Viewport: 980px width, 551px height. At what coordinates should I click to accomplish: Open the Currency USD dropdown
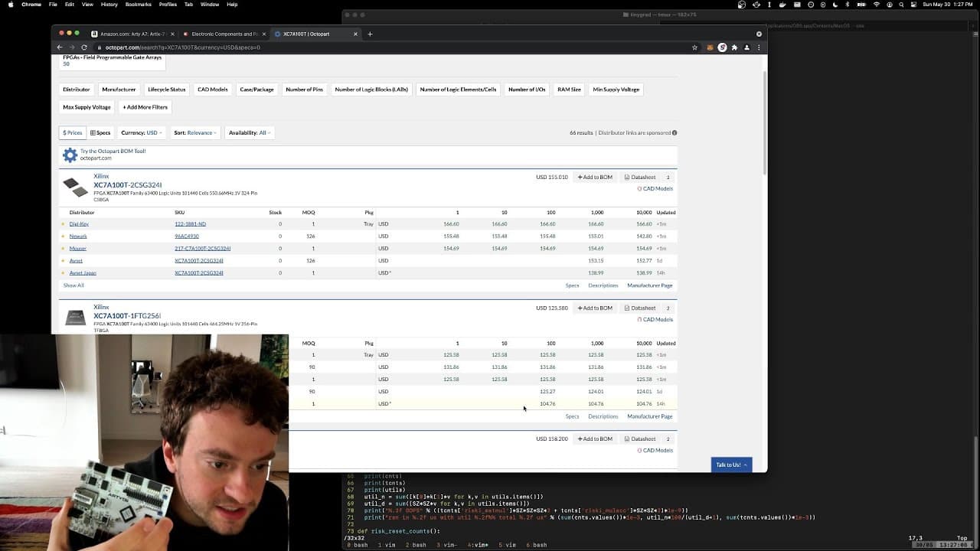(142, 132)
